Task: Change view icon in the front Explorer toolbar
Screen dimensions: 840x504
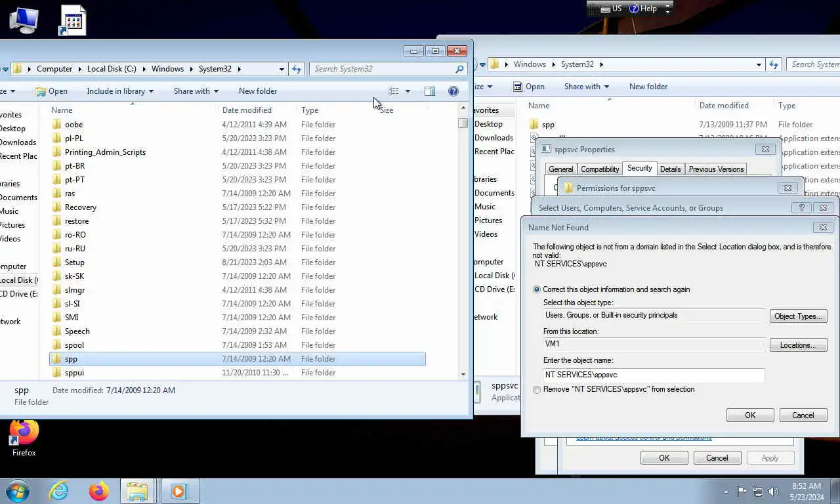Action: click(x=394, y=91)
